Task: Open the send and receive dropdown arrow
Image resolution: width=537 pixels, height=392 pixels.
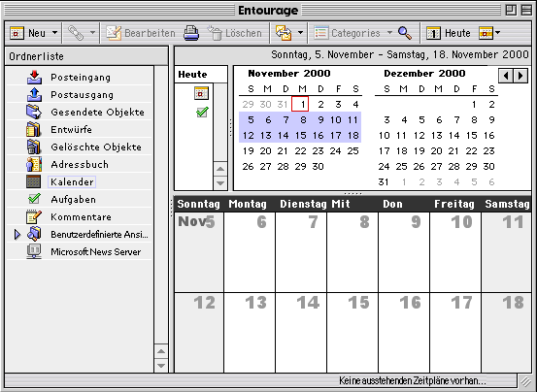Action: pyautogui.click(x=300, y=33)
